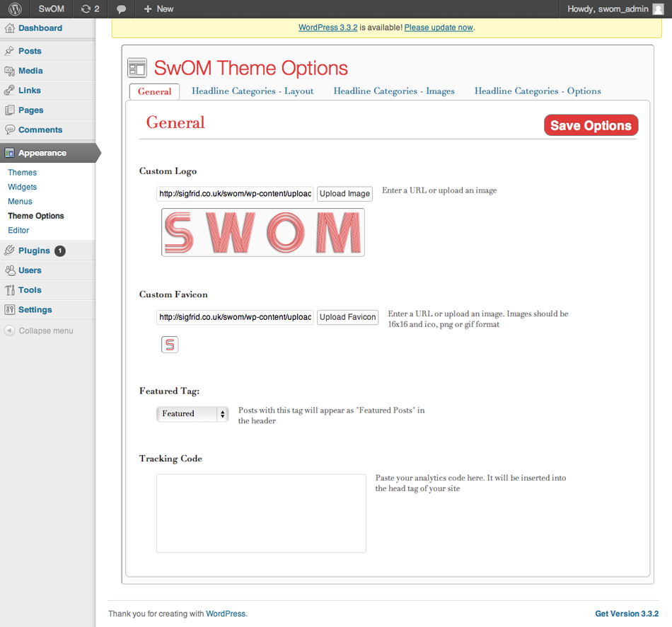672x627 pixels.
Task: Open the Pages menu label
Action: (31, 110)
